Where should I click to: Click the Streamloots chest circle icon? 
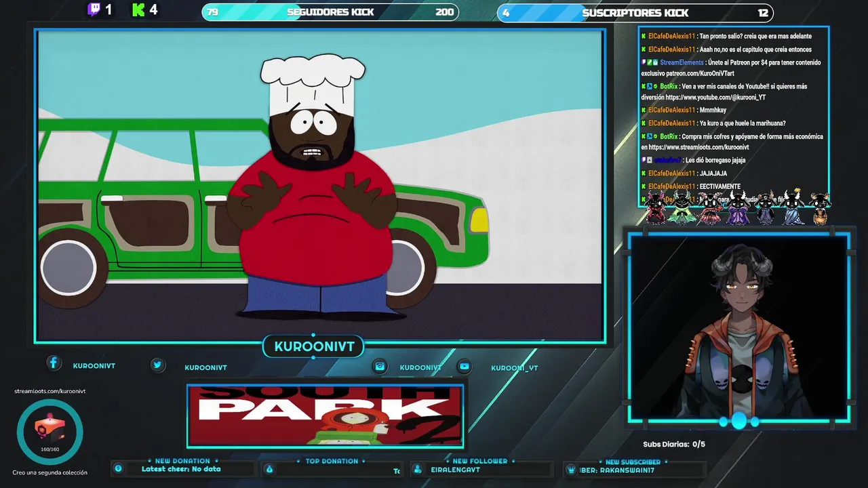pyautogui.click(x=50, y=432)
